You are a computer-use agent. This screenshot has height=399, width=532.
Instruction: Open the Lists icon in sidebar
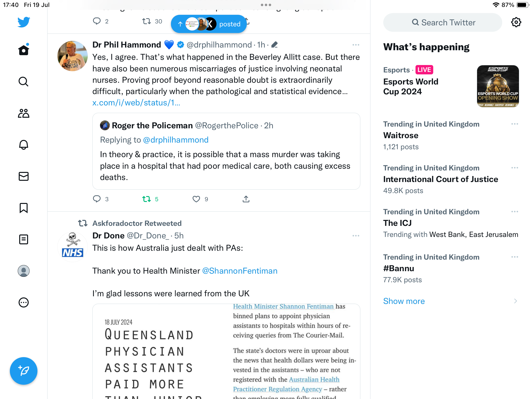[24, 239]
